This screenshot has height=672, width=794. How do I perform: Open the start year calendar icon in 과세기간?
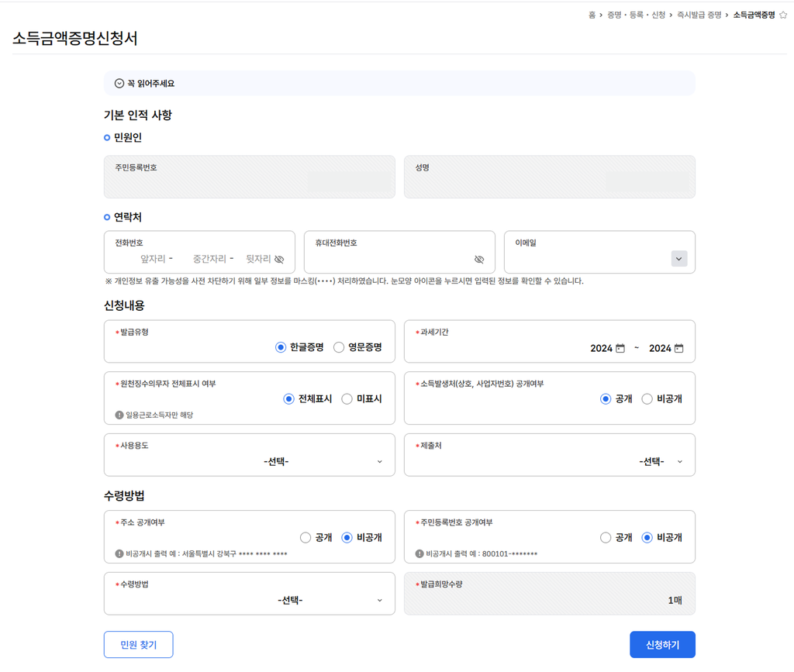tap(620, 349)
